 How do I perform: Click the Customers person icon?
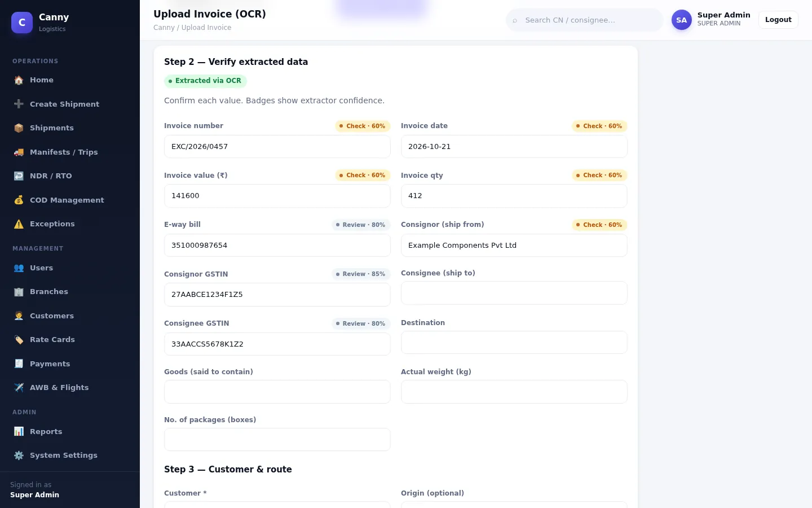point(19,316)
